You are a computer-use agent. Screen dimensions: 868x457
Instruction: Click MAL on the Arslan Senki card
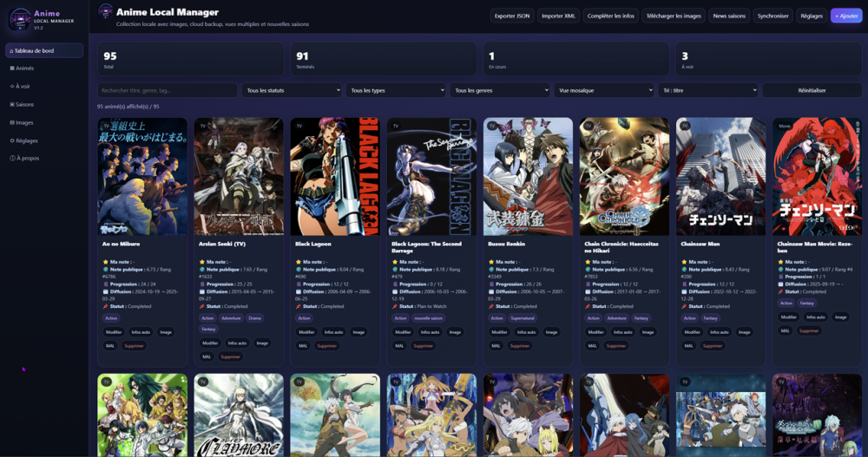[x=207, y=357]
